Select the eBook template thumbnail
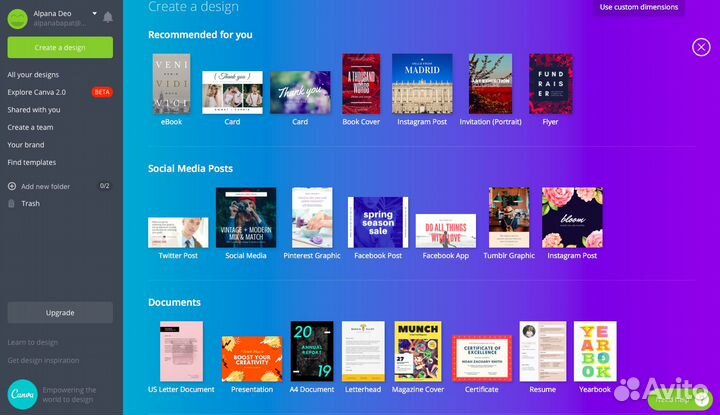The height and width of the screenshot is (415, 720). pyautogui.click(x=171, y=84)
